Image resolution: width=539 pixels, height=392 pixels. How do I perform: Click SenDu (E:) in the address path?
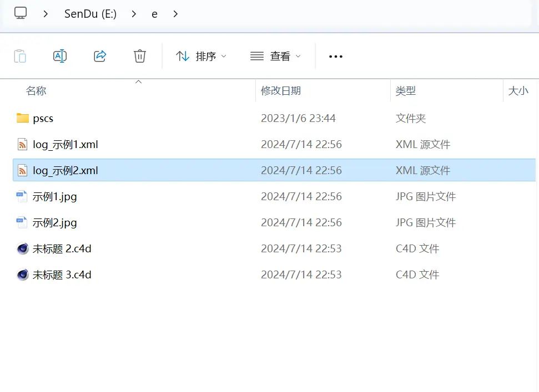point(90,14)
